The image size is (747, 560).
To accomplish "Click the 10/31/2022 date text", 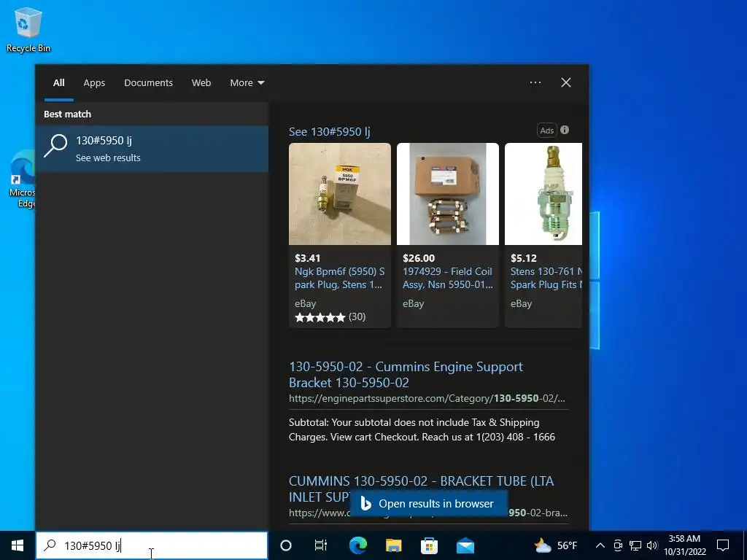I will coord(684,552).
